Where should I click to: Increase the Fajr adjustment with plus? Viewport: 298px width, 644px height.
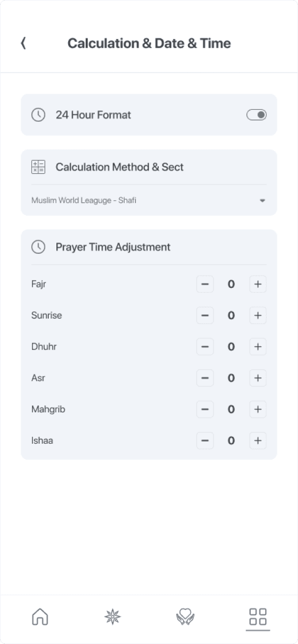click(x=258, y=284)
